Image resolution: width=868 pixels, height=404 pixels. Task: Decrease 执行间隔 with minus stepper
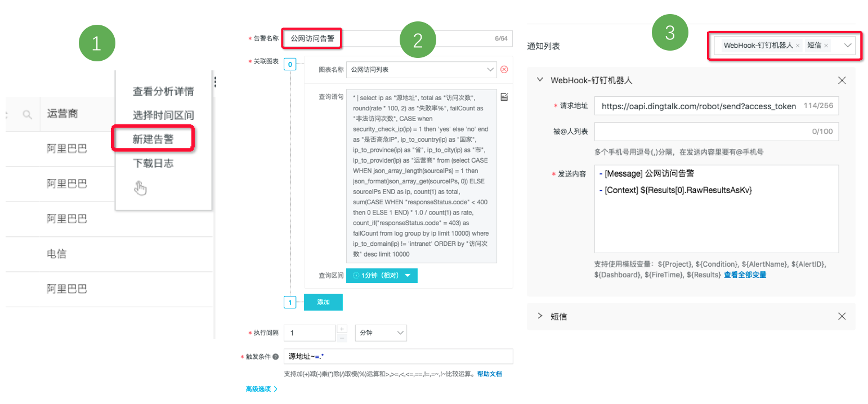point(342,338)
